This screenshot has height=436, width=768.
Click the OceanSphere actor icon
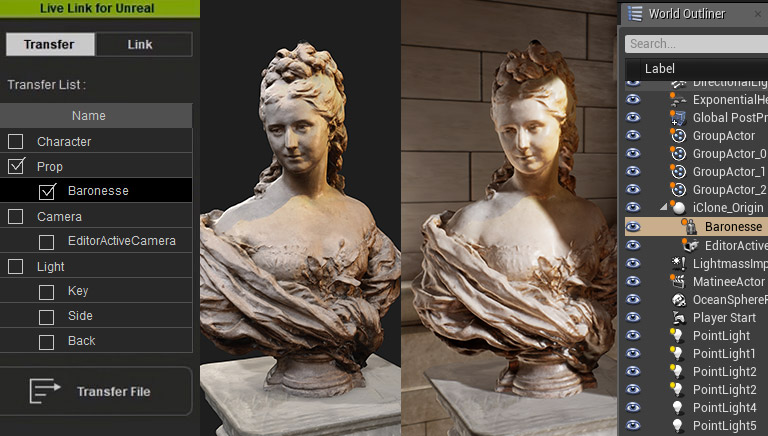point(678,299)
